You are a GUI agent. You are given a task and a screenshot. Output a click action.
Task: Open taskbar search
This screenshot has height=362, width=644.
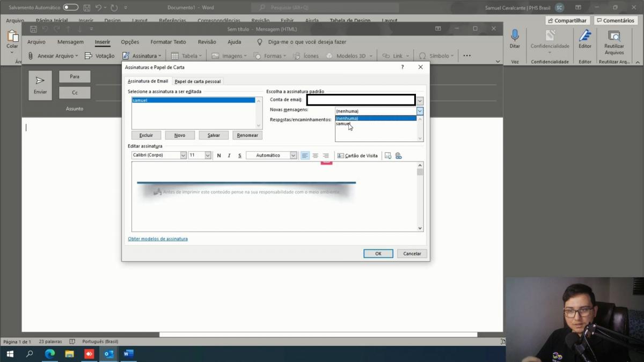tap(30, 354)
